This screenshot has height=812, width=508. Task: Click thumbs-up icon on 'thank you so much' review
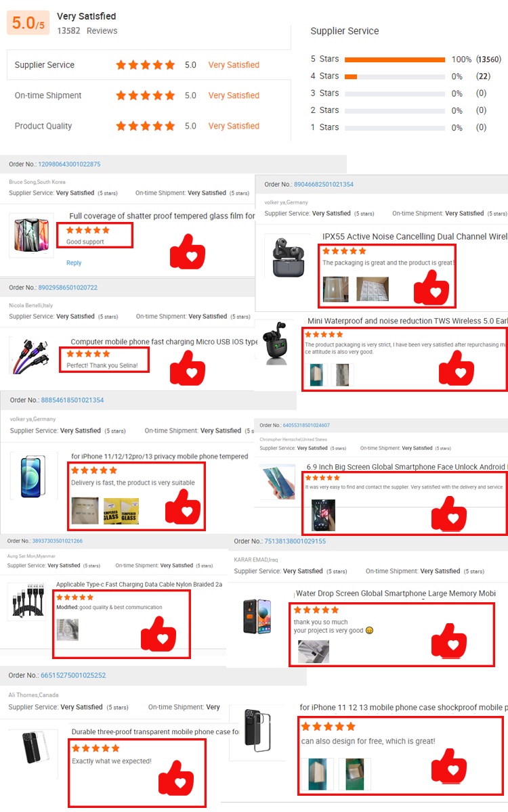pos(449,639)
